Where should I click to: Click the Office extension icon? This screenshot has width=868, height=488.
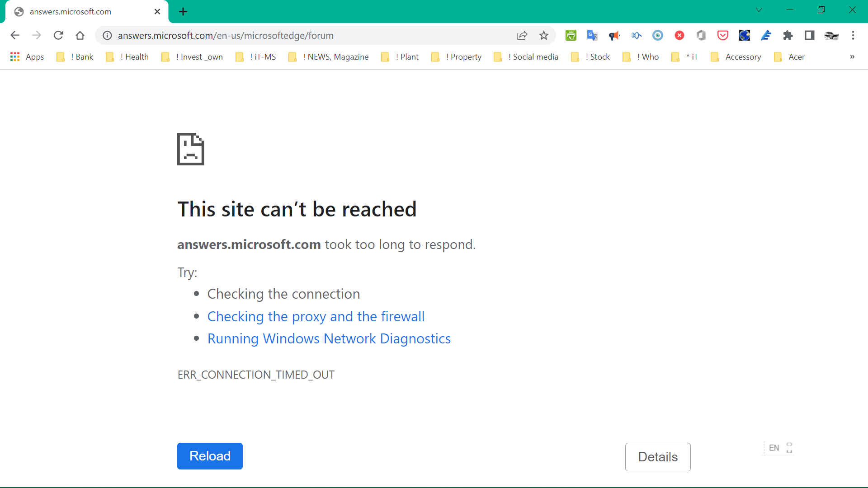coord(701,35)
